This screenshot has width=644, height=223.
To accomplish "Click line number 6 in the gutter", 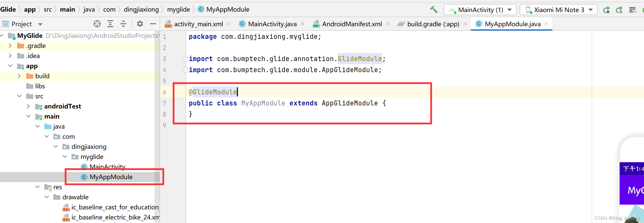I will pos(164,92).
